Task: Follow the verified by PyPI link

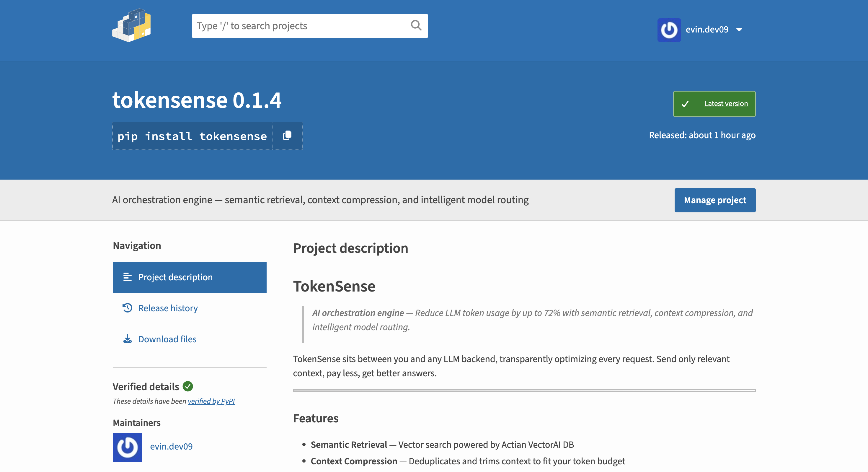Action: point(211,401)
